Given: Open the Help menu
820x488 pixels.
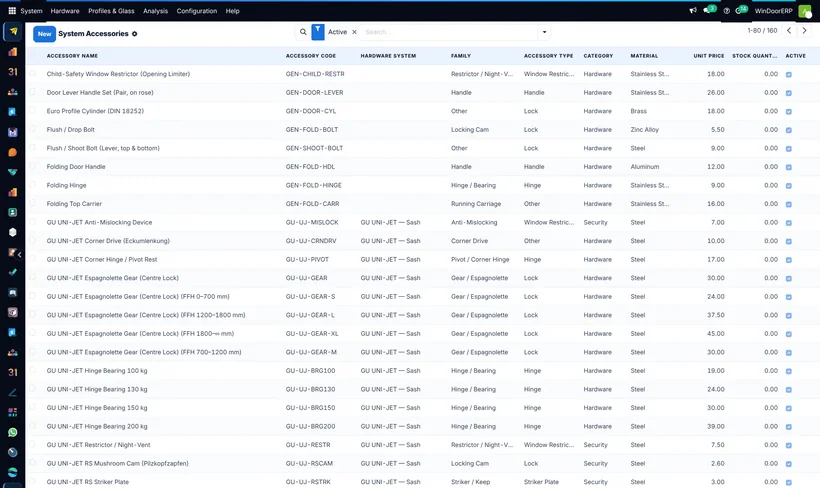Looking at the screenshot, I should coord(232,10).
